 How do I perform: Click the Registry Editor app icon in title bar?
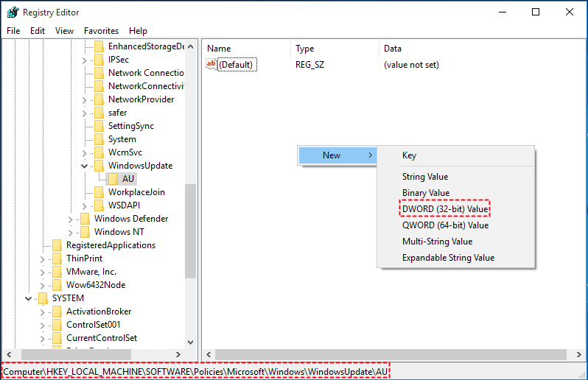coord(13,12)
